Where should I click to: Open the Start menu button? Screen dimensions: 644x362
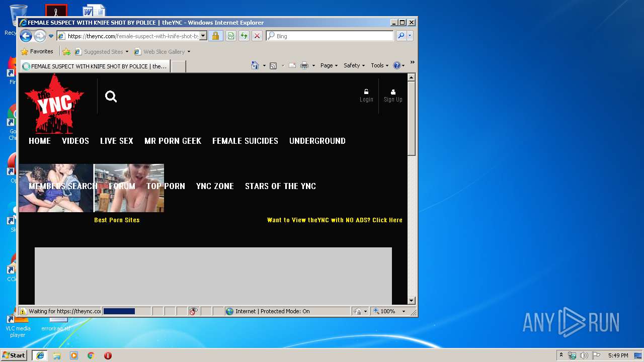click(14, 355)
